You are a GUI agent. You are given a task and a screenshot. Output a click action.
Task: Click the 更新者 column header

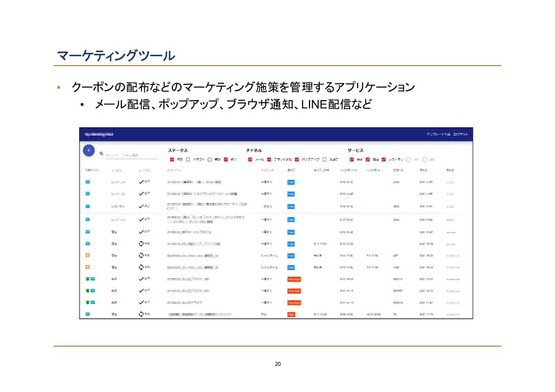450,171
